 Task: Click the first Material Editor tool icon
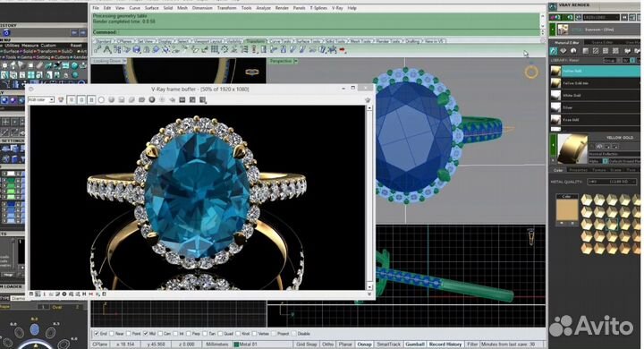click(554, 51)
